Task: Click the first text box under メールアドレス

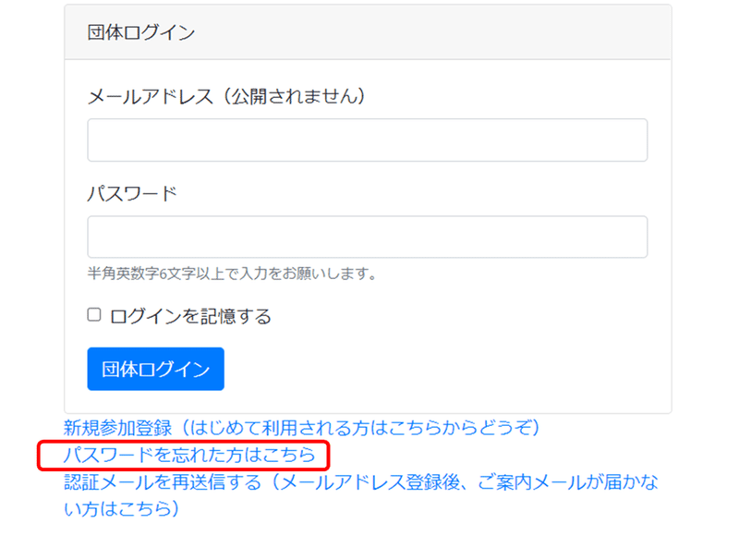Action: (x=367, y=140)
